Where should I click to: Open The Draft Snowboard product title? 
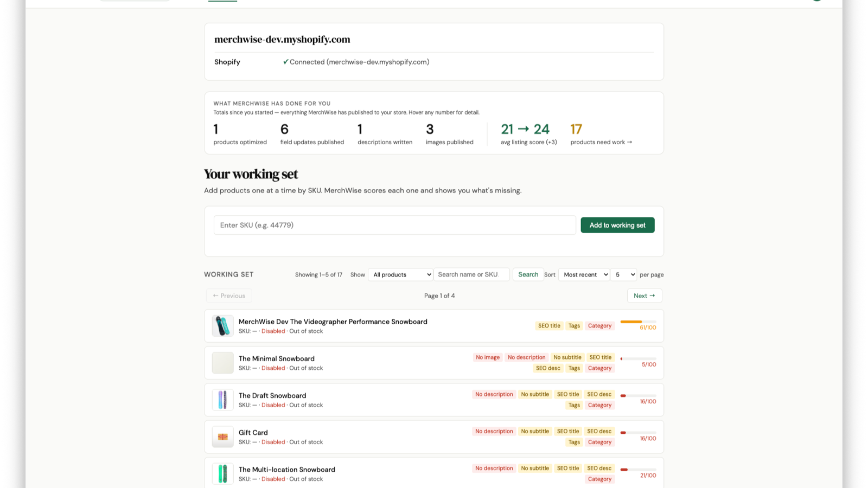point(272,395)
